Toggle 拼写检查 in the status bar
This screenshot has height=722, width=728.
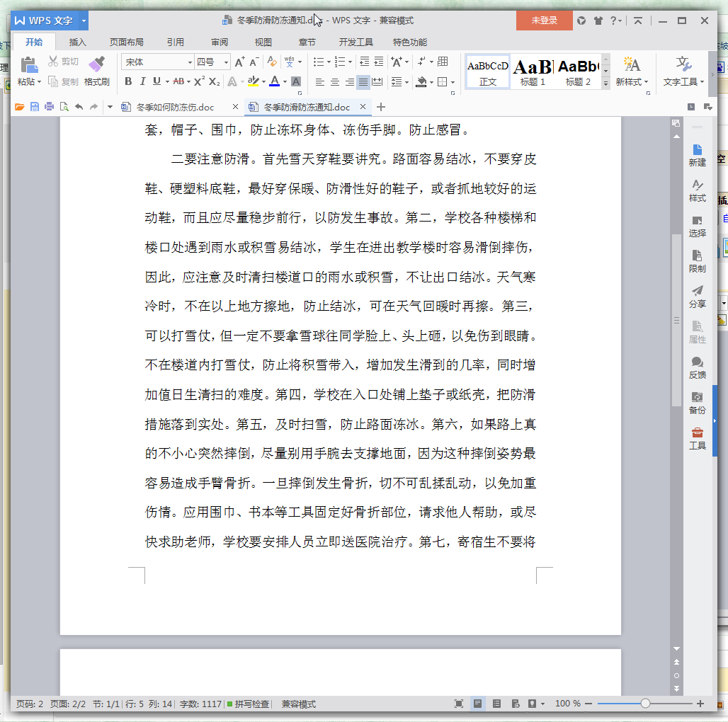pos(249,704)
